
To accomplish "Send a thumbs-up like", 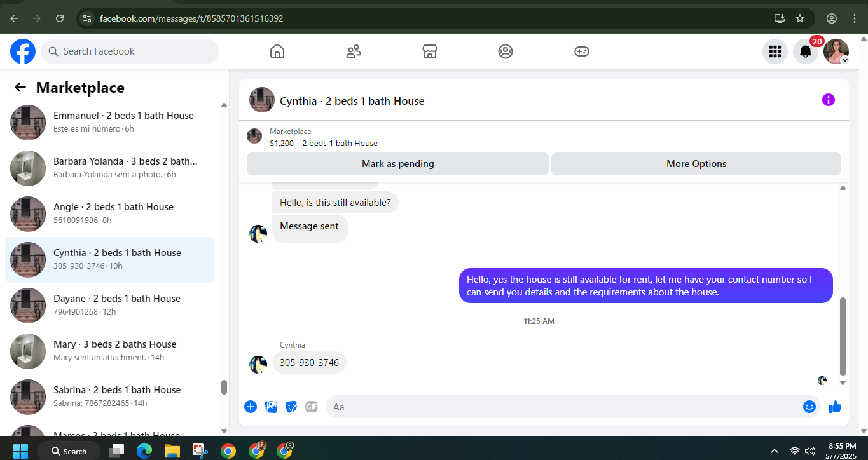I will [835, 407].
